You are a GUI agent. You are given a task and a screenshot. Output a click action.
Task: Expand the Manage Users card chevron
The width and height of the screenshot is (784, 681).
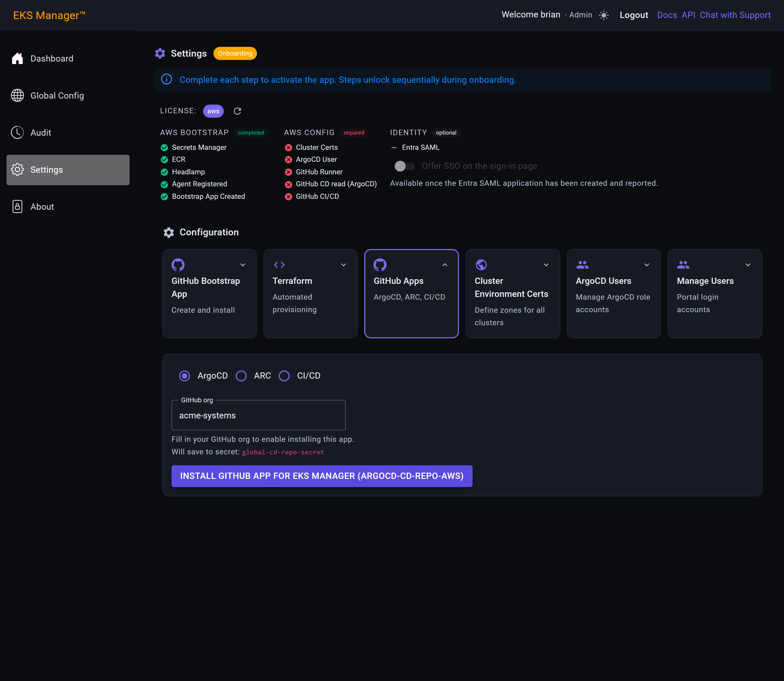click(748, 265)
